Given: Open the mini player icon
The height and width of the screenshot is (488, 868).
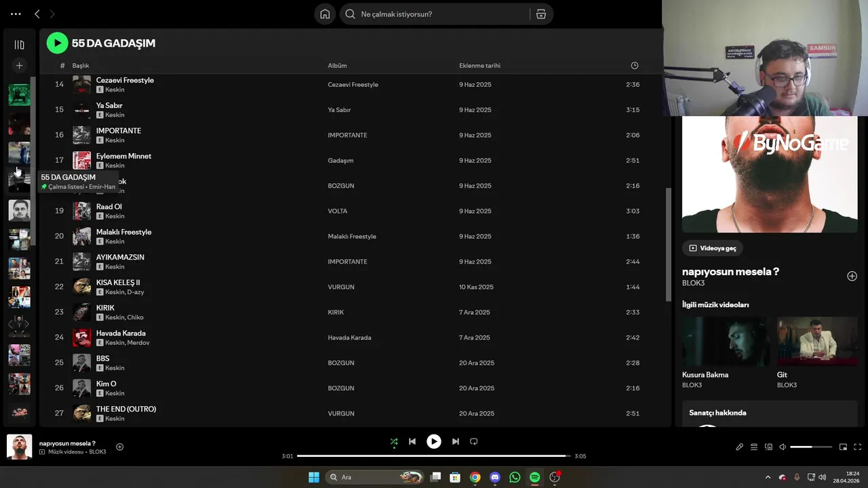Looking at the screenshot, I should tap(844, 447).
